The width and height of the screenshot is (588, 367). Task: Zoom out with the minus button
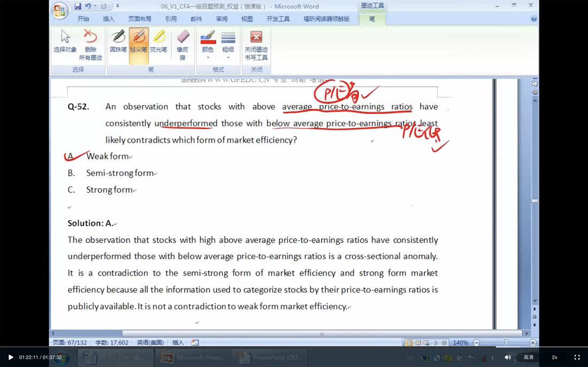point(476,342)
